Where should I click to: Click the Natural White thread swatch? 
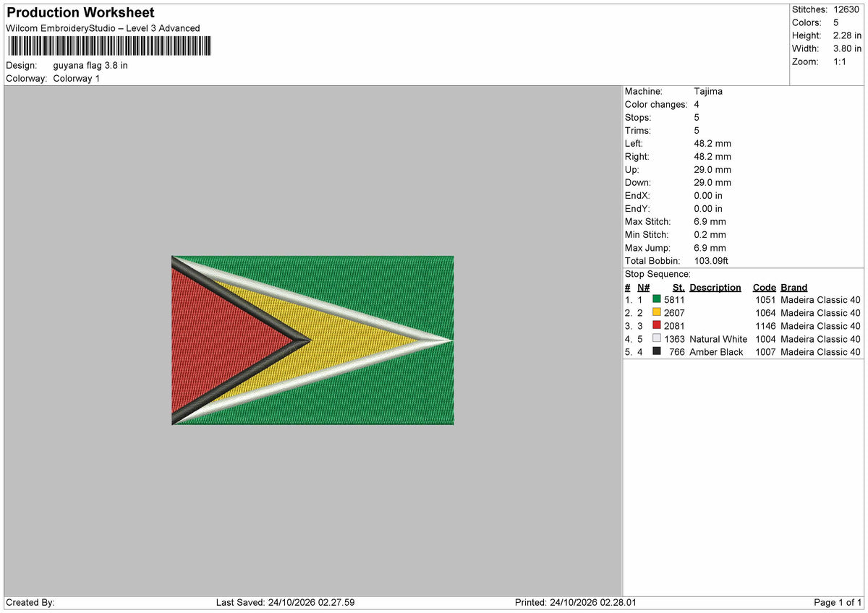coord(656,338)
